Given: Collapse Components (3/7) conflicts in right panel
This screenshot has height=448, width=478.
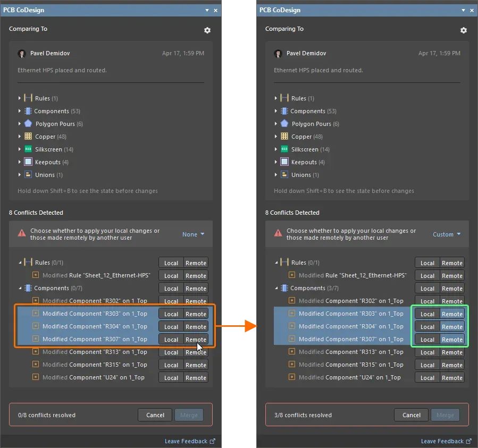Looking at the screenshot, I should (x=276, y=288).
